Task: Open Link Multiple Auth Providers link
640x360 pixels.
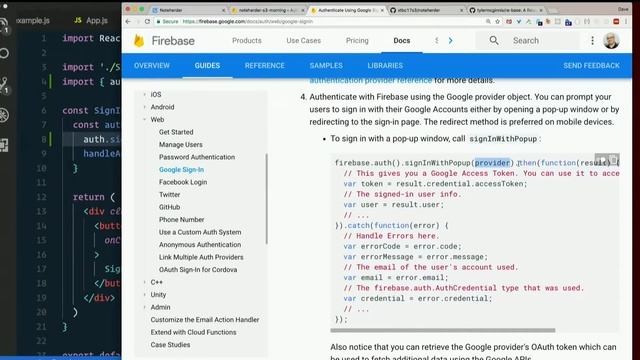Action: pos(201,257)
